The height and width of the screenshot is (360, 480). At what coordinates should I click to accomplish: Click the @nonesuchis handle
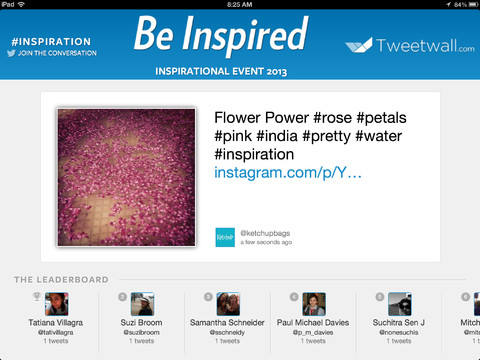coord(399,332)
